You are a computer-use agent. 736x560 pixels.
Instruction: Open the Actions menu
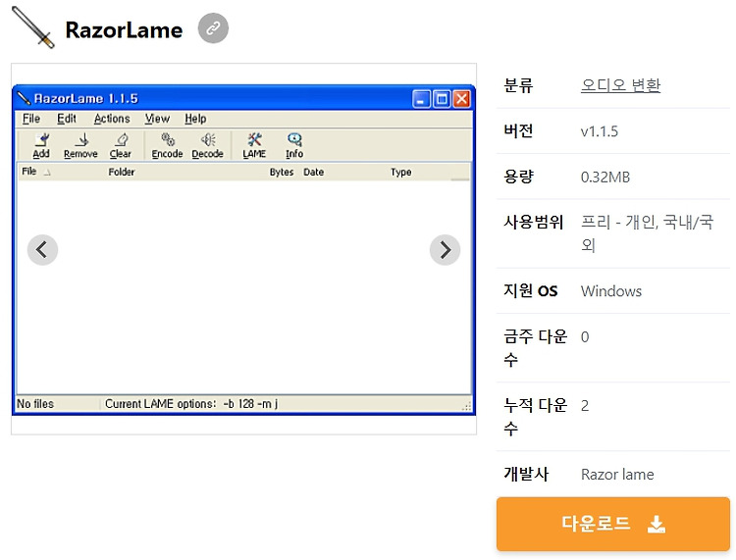pyautogui.click(x=112, y=119)
